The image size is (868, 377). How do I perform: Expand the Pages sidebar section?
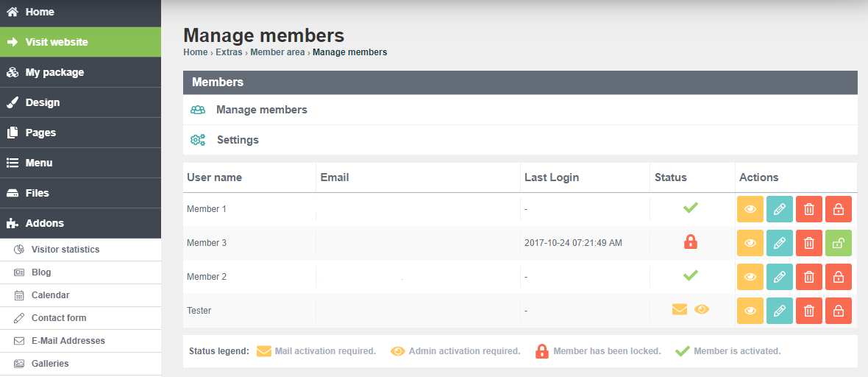pos(80,133)
